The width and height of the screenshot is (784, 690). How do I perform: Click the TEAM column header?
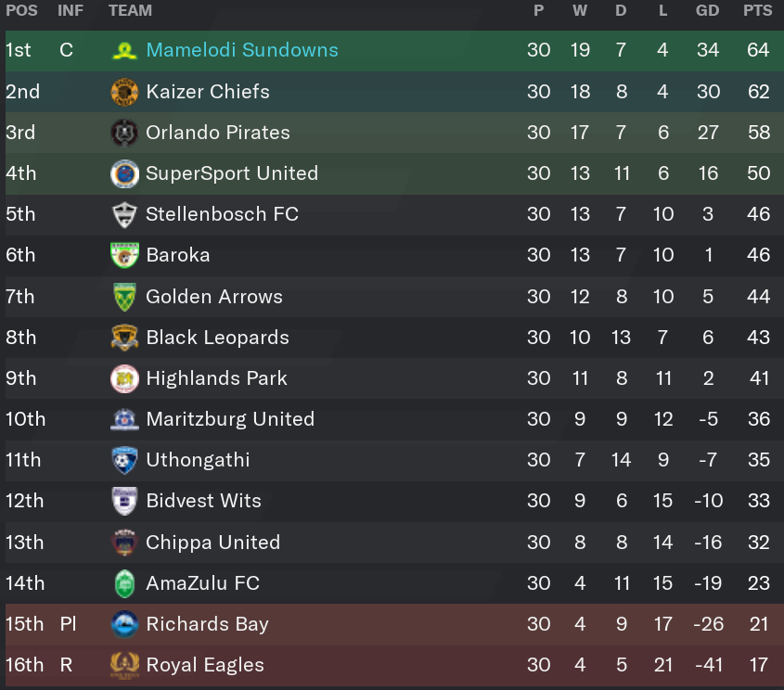130,10
